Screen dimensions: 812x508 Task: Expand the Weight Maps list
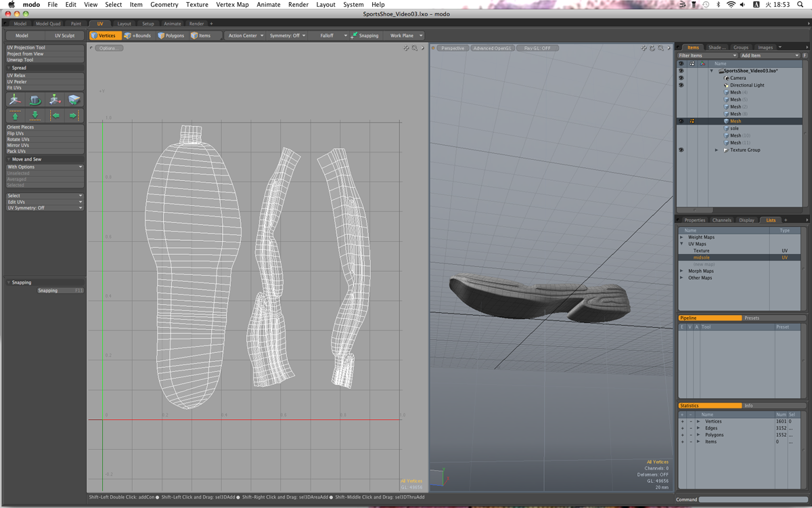click(x=682, y=237)
